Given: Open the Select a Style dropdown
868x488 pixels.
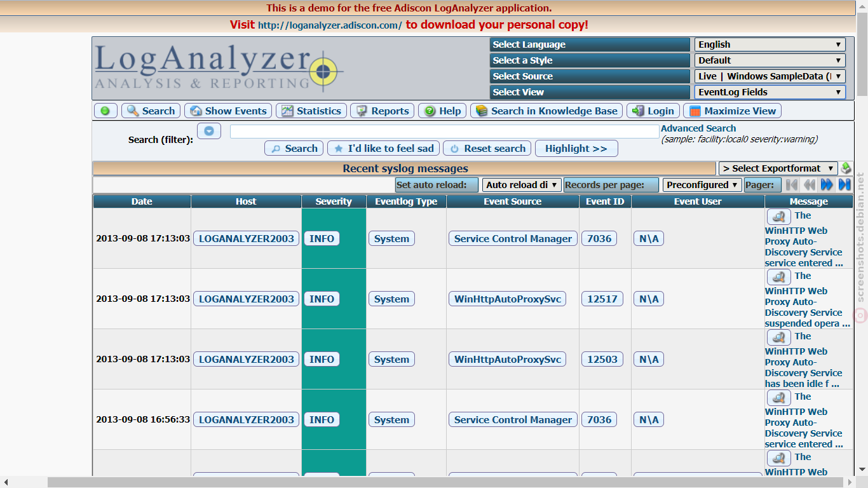Looking at the screenshot, I should 770,60.
